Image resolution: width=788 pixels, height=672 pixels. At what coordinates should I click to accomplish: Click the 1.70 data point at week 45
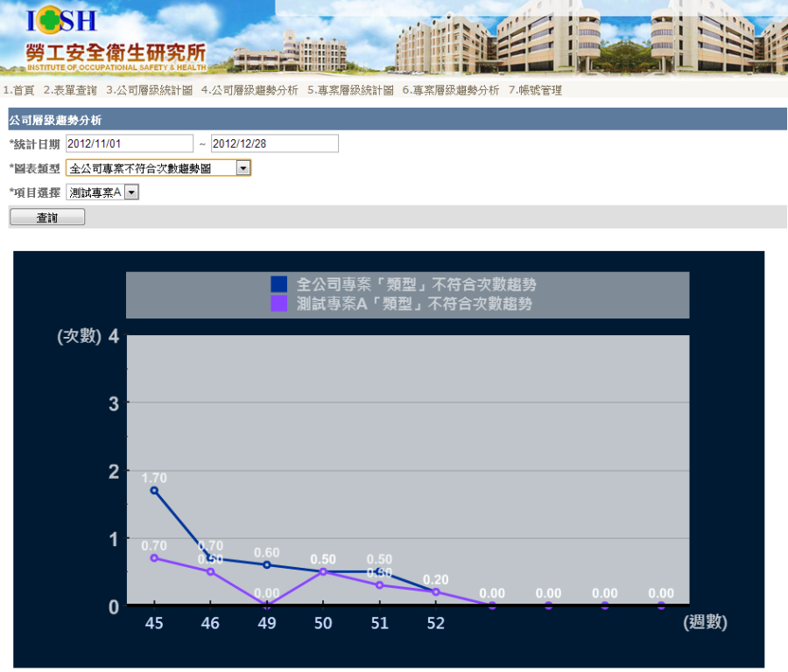click(155, 490)
